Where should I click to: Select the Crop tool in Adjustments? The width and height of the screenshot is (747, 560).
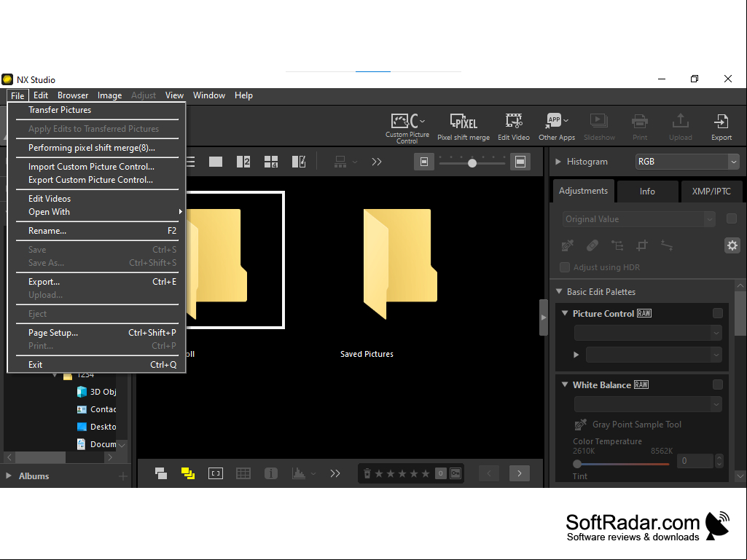642,245
